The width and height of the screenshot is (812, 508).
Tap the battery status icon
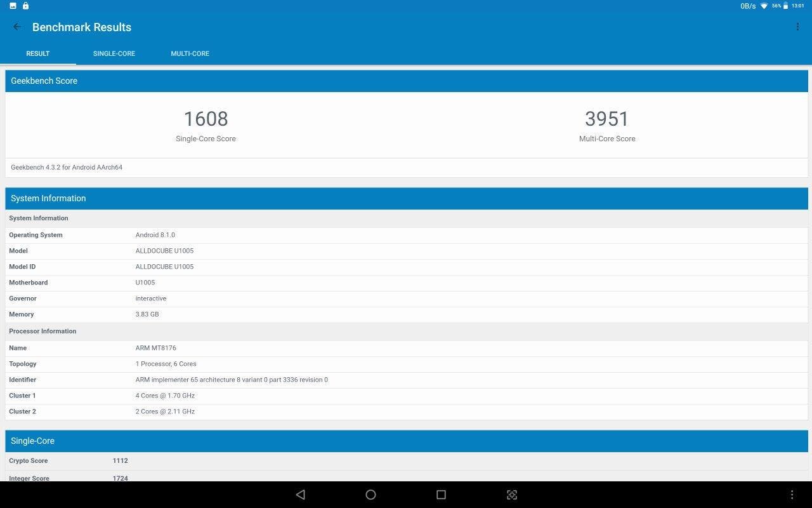785,6
